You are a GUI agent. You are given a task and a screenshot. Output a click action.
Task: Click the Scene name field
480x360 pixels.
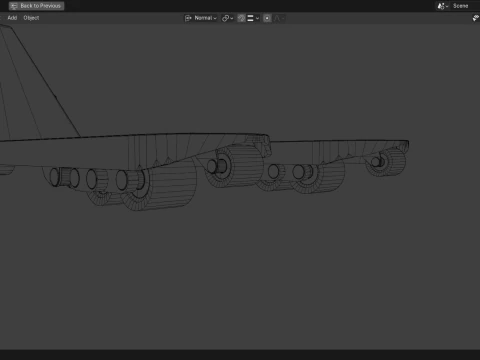point(465,6)
